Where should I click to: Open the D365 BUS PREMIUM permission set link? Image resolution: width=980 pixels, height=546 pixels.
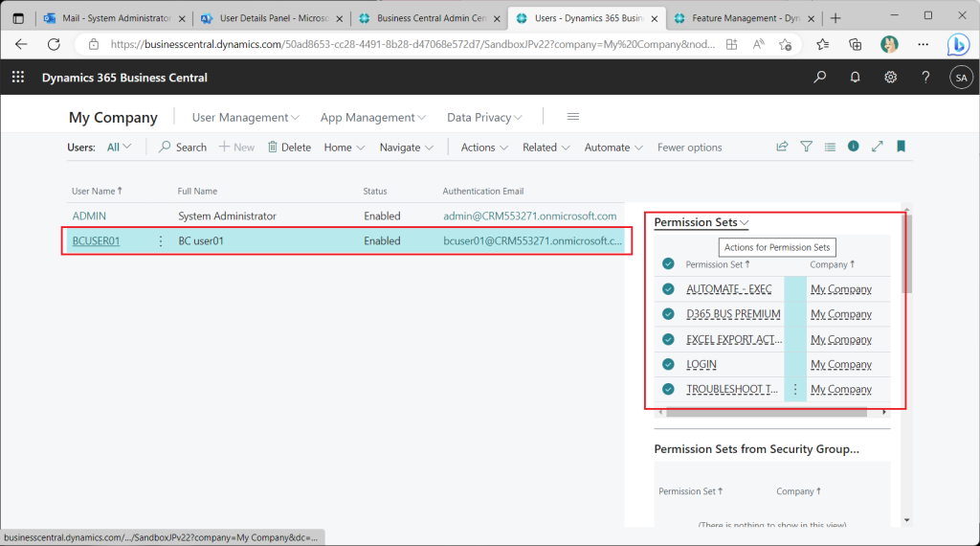[733, 314]
